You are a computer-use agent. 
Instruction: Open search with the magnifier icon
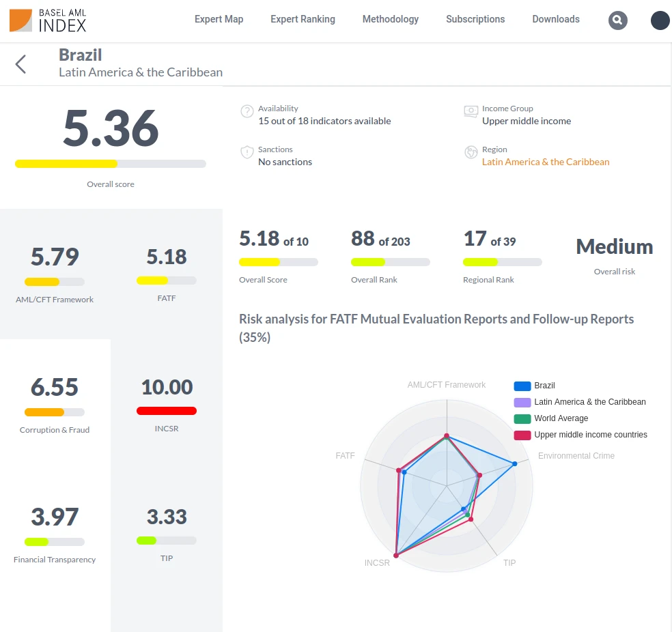click(617, 20)
